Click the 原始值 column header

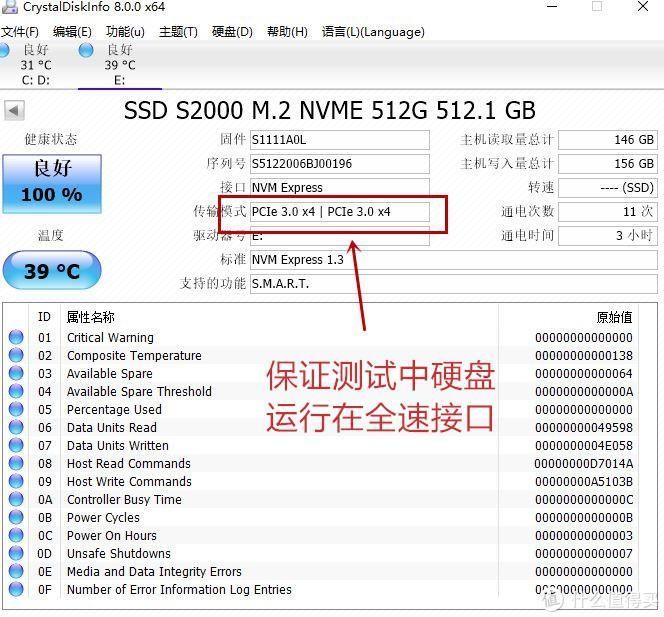[x=614, y=317]
